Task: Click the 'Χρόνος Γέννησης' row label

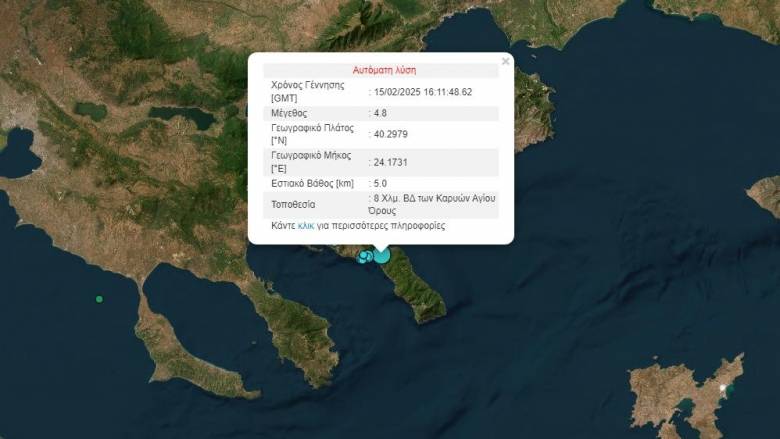Action: [x=307, y=86]
